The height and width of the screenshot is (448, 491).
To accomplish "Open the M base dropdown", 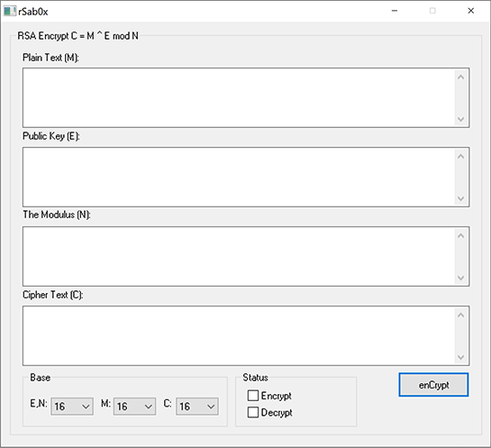I will 134,407.
